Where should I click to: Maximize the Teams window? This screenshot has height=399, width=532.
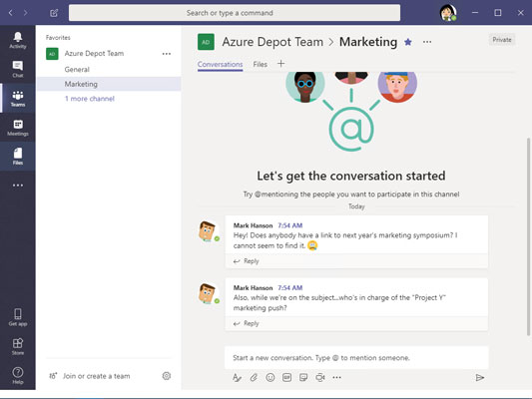[498, 13]
